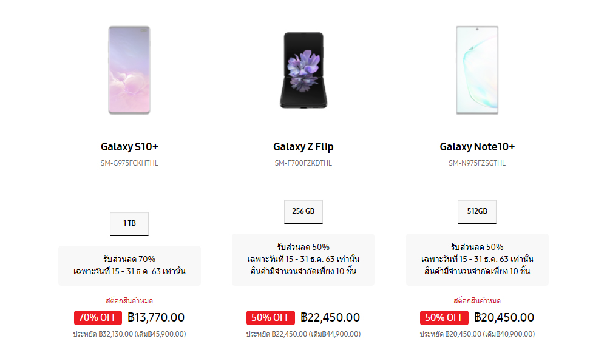Click model code SM-F700FZKDTHL
This screenshot has height=364, width=607.
pos(303,163)
